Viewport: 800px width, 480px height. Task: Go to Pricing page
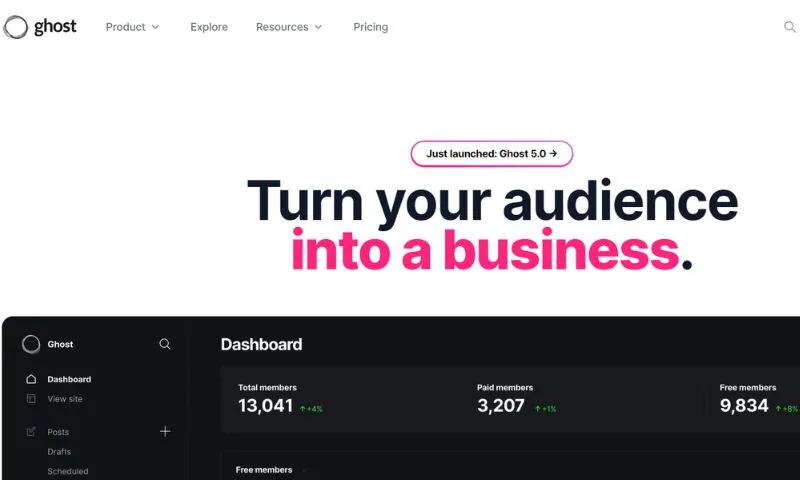(x=370, y=27)
